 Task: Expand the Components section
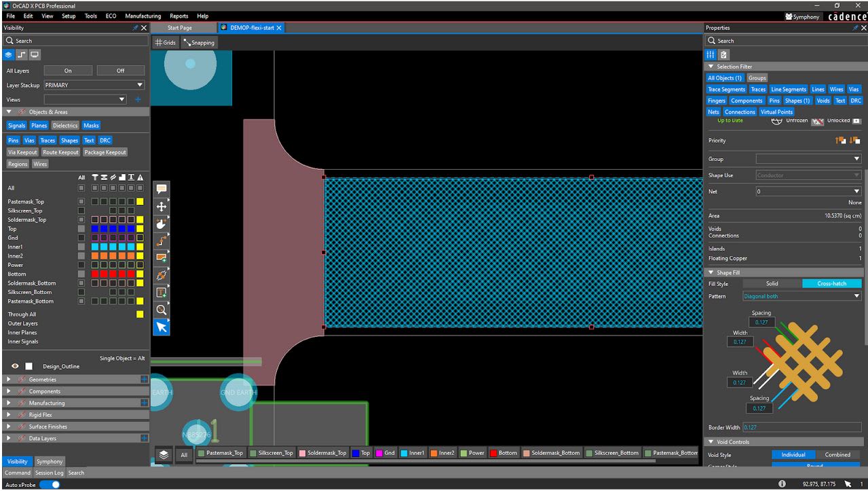[10, 391]
